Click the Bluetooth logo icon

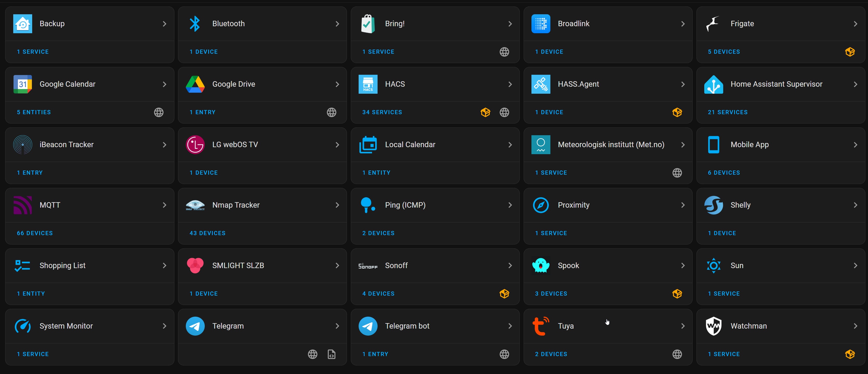(195, 24)
